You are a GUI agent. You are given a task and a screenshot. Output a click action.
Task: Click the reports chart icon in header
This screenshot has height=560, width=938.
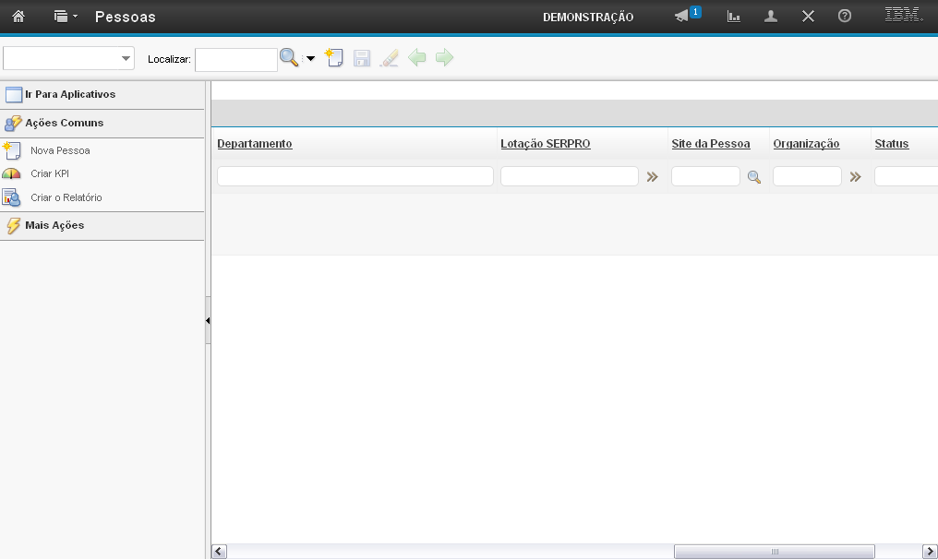[x=734, y=17]
